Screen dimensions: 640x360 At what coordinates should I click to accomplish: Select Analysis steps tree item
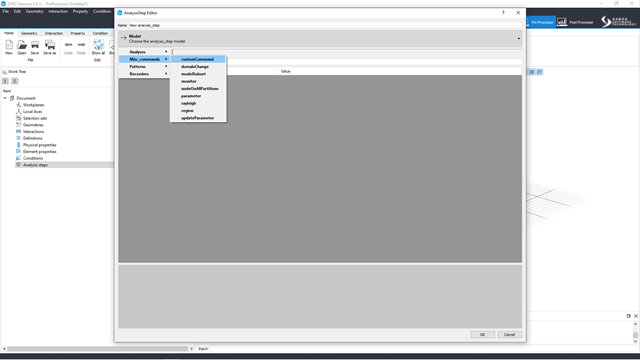pos(35,165)
